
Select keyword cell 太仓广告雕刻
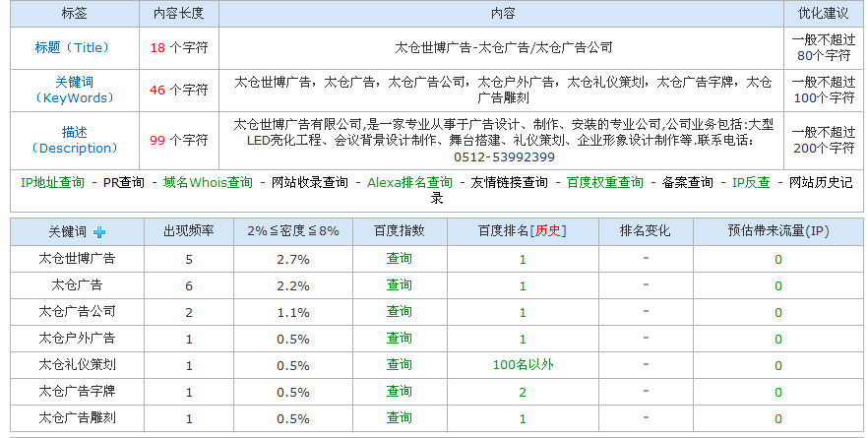click(77, 418)
